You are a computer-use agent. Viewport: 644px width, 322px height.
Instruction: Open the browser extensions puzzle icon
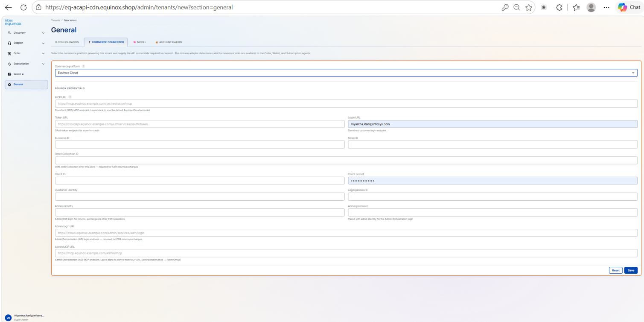pos(559,7)
